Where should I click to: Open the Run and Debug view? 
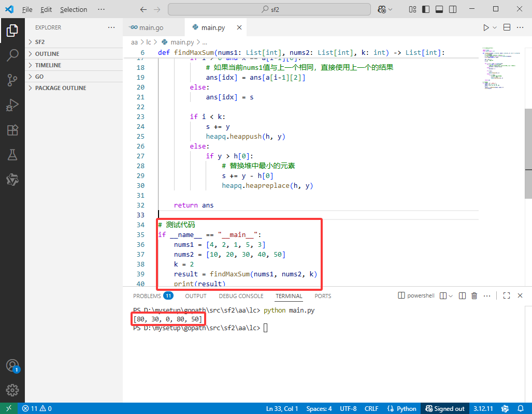coord(12,105)
